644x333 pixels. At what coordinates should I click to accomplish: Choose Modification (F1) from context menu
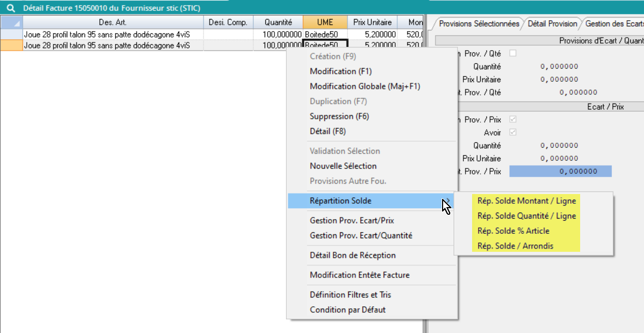pyautogui.click(x=341, y=71)
